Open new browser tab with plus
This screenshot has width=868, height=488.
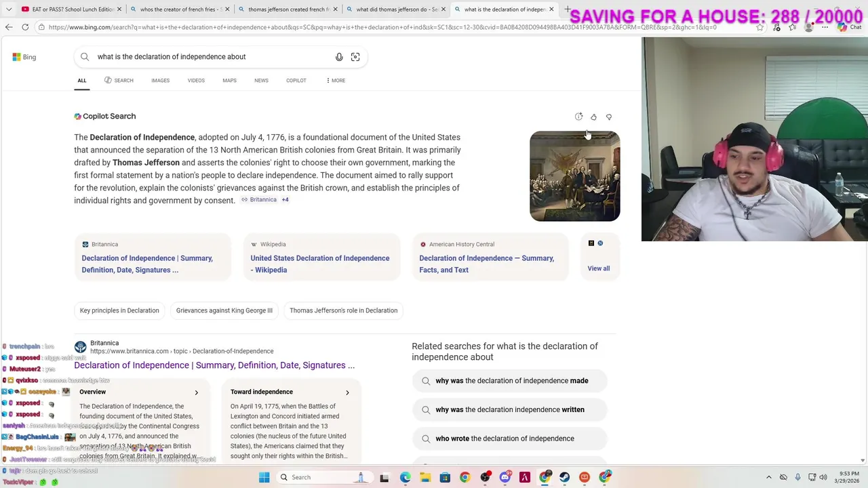point(567,9)
